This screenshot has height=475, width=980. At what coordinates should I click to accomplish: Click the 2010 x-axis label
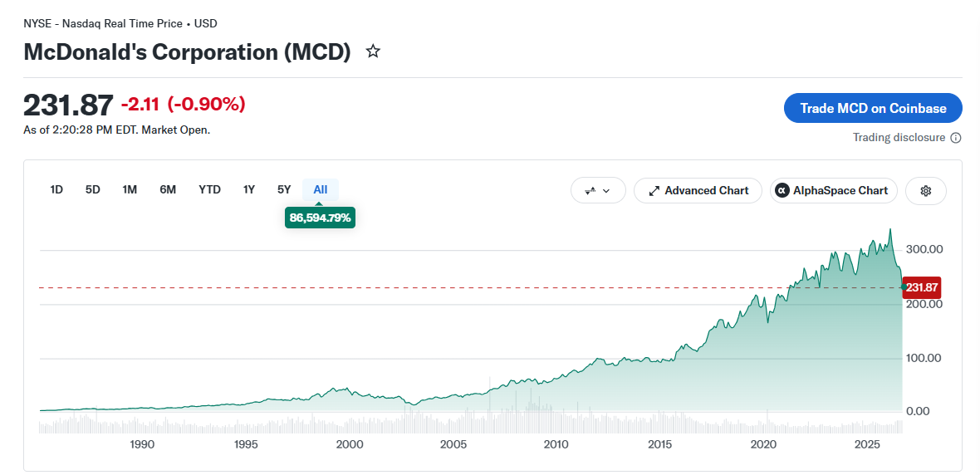pos(556,444)
